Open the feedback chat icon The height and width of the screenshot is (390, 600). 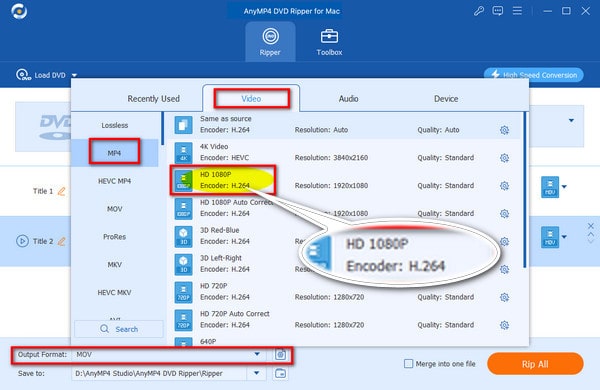click(498, 11)
